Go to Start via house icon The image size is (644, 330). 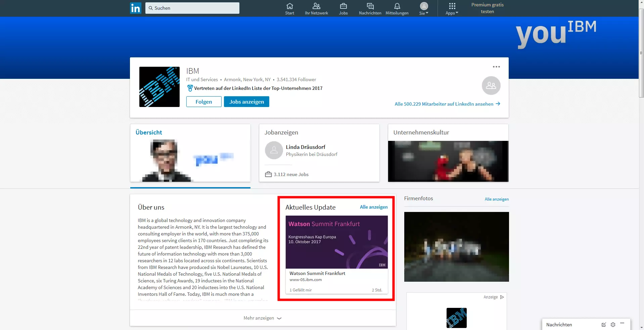click(x=289, y=6)
